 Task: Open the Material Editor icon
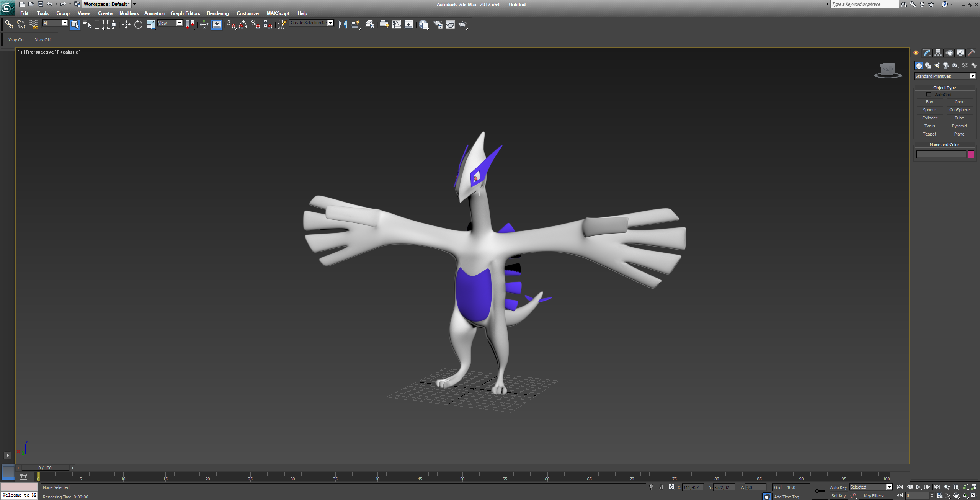423,25
